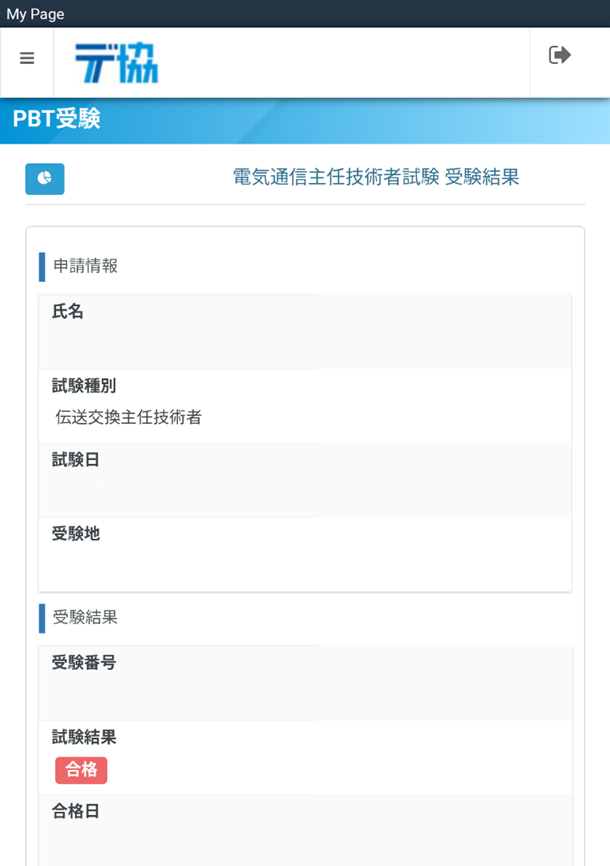
Task: Click the 試験日 field label
Action: 76,460
